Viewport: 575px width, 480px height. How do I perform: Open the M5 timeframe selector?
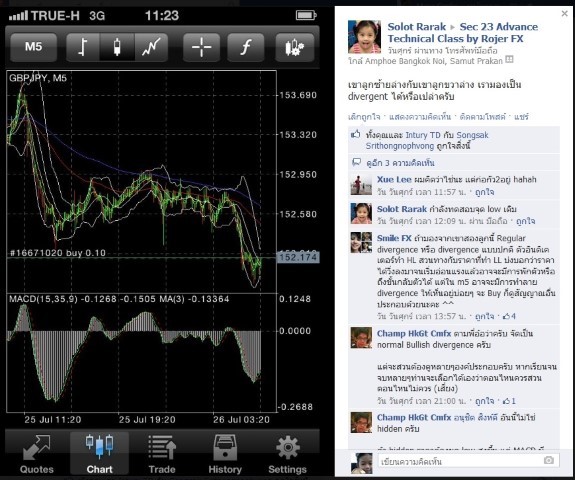point(33,47)
